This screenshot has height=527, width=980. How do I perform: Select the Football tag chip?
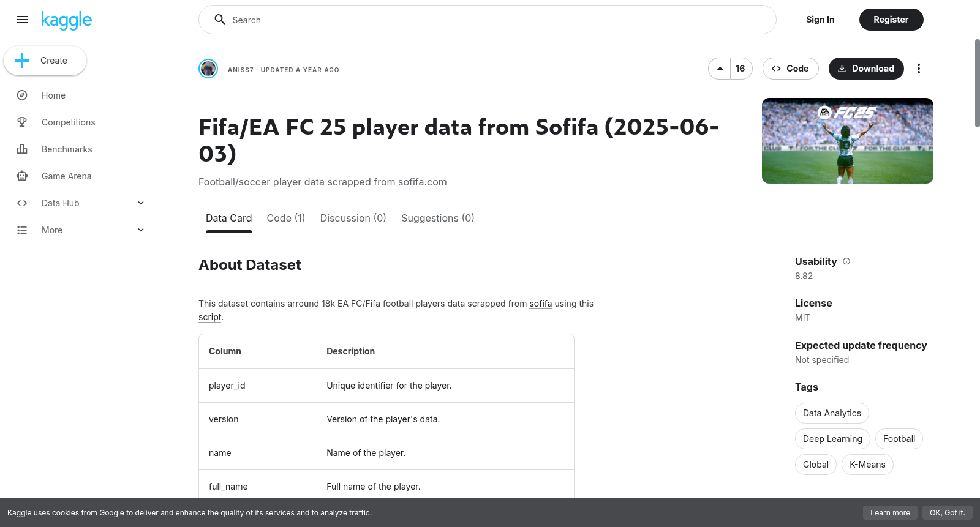[x=899, y=439]
